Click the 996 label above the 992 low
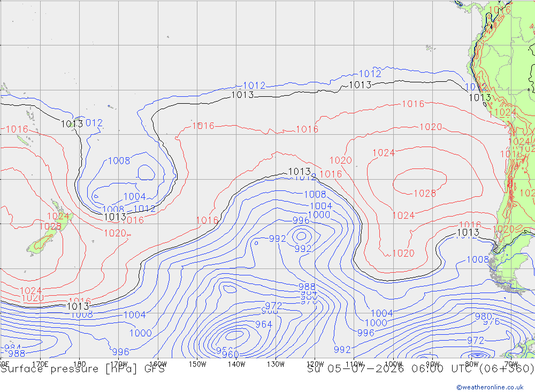Image resolution: width=535 pixels, height=392 pixels. [x=301, y=220]
